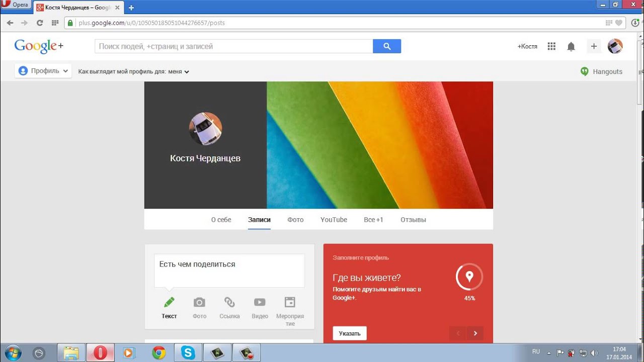Focus the people and pages search field
This screenshot has height=362, width=644.
[x=234, y=46]
